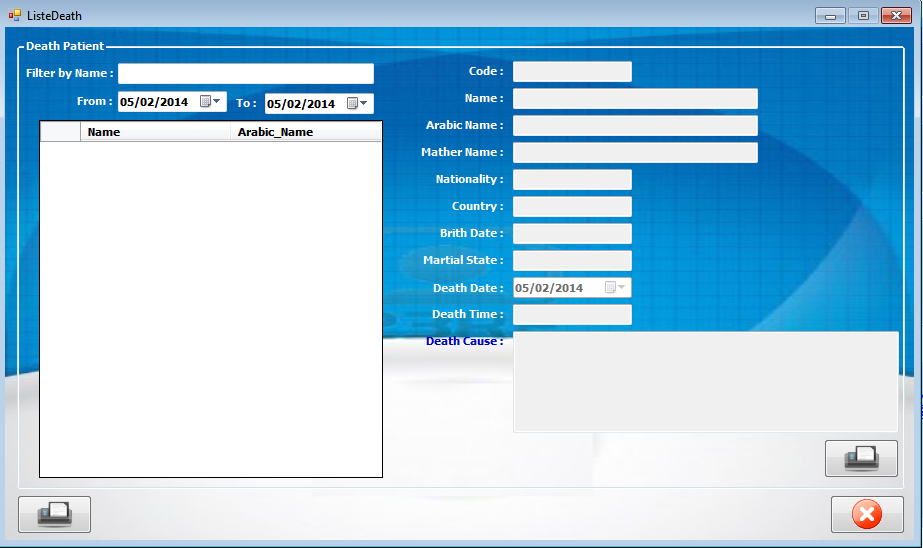
Task: Click the From date value 05/02/2014
Action: pyautogui.click(x=154, y=102)
